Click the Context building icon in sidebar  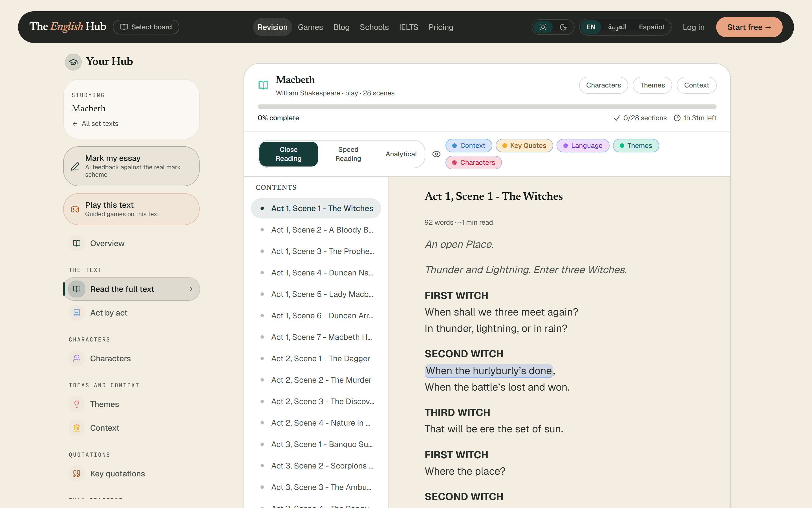[77, 428]
